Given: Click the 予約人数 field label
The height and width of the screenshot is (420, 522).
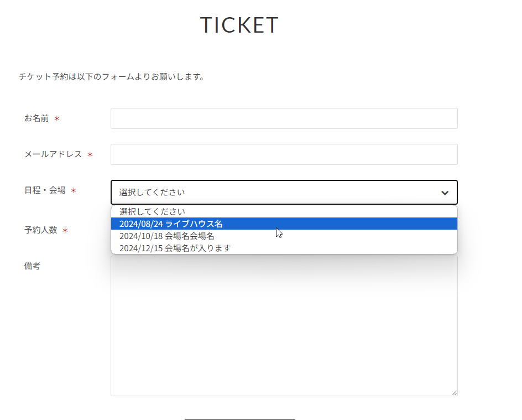Looking at the screenshot, I should point(41,231).
